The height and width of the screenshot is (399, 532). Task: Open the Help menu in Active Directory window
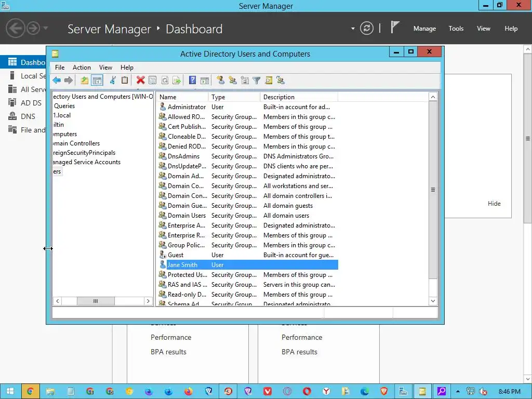pyautogui.click(x=127, y=68)
